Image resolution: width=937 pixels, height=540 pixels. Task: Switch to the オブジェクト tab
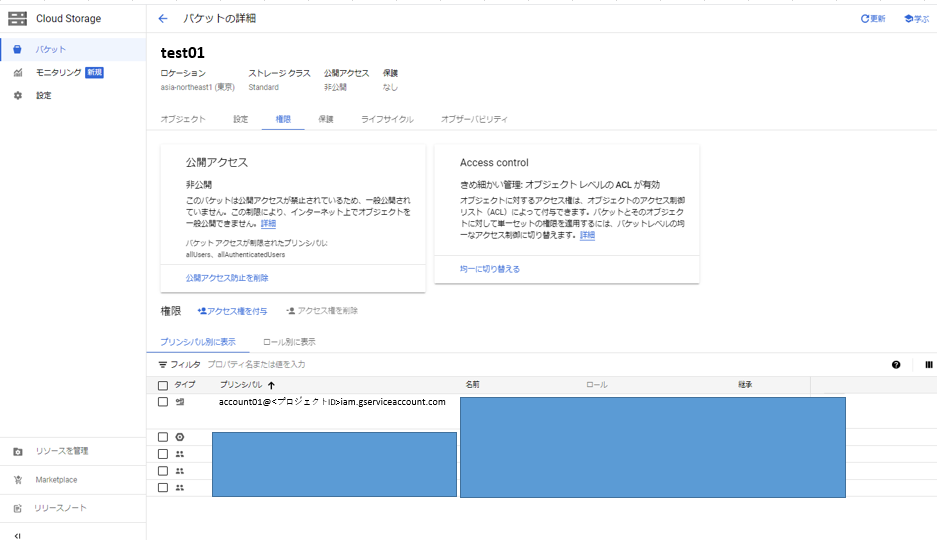click(x=183, y=119)
